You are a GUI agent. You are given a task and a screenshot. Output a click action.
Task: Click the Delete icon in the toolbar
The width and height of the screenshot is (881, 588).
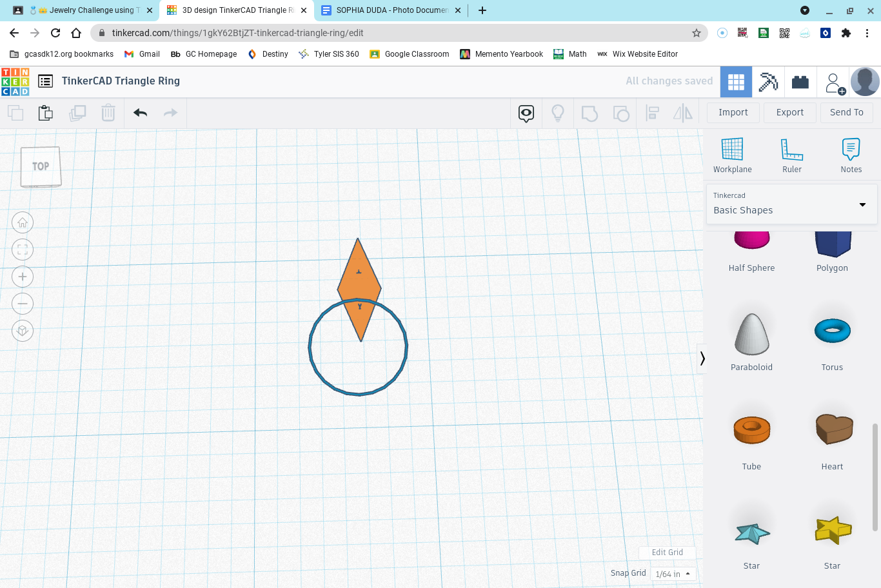108,113
